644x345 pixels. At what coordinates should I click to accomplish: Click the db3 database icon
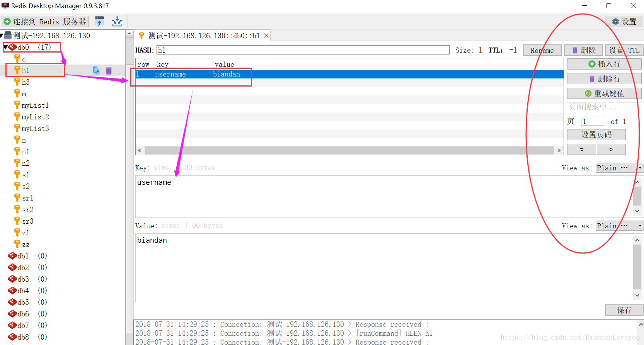pos(12,279)
